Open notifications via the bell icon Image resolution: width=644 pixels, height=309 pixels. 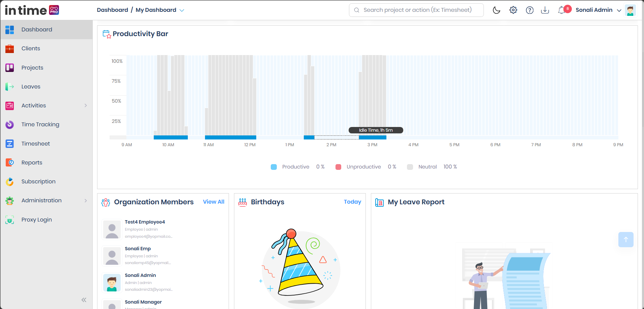[562, 10]
